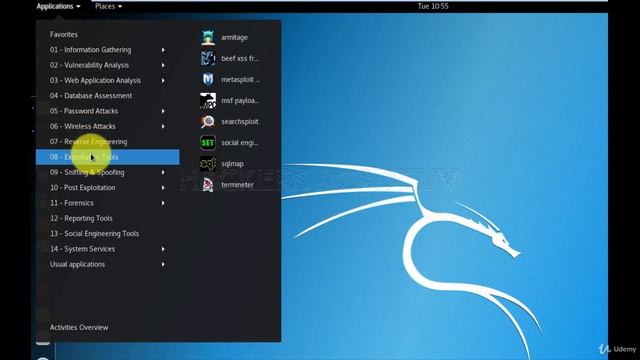
Task: Click the Tue 10:55 clock
Action: point(433,6)
